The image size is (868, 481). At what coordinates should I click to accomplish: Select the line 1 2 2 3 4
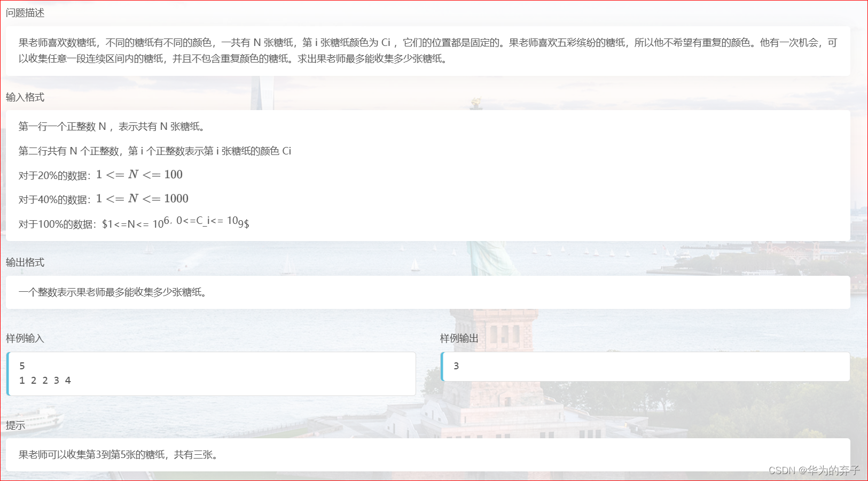click(44, 380)
